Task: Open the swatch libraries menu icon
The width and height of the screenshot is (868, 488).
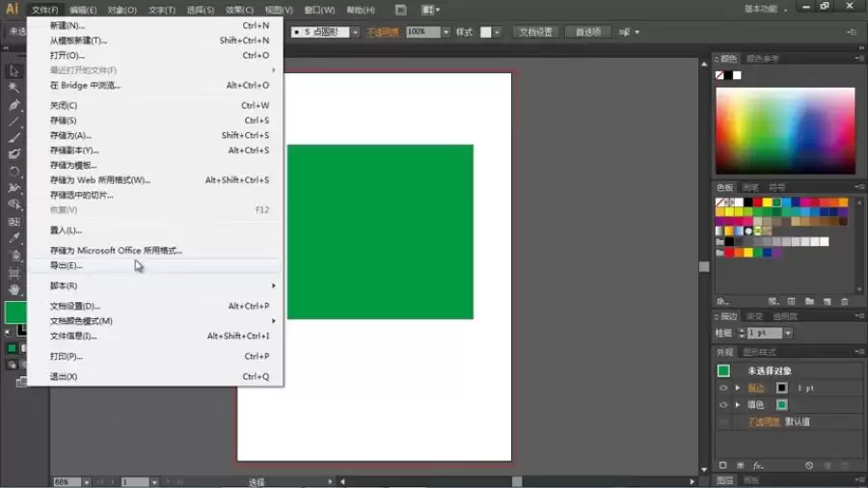Action: pos(722,302)
